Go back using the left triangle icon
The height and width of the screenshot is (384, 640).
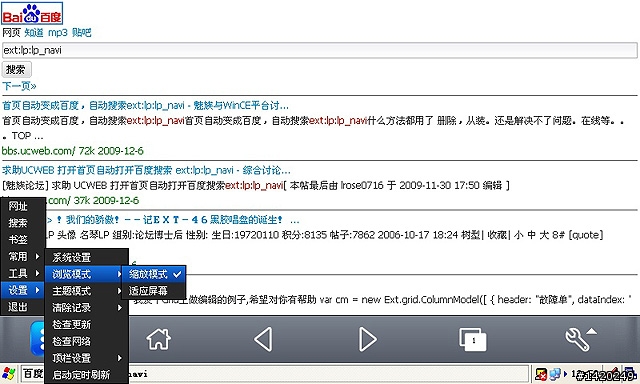tap(263, 339)
